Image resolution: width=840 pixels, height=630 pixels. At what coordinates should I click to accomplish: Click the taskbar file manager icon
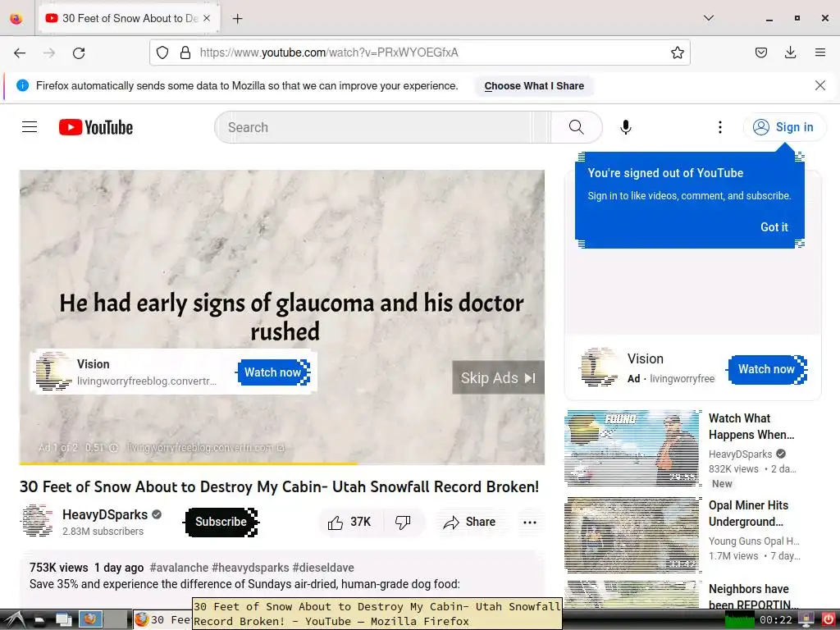[x=41, y=621]
